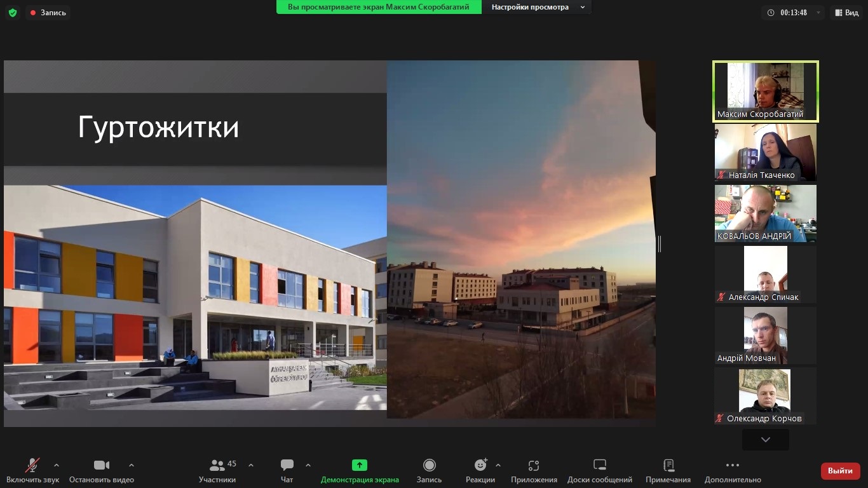Open the Вид view menu

(x=846, y=13)
